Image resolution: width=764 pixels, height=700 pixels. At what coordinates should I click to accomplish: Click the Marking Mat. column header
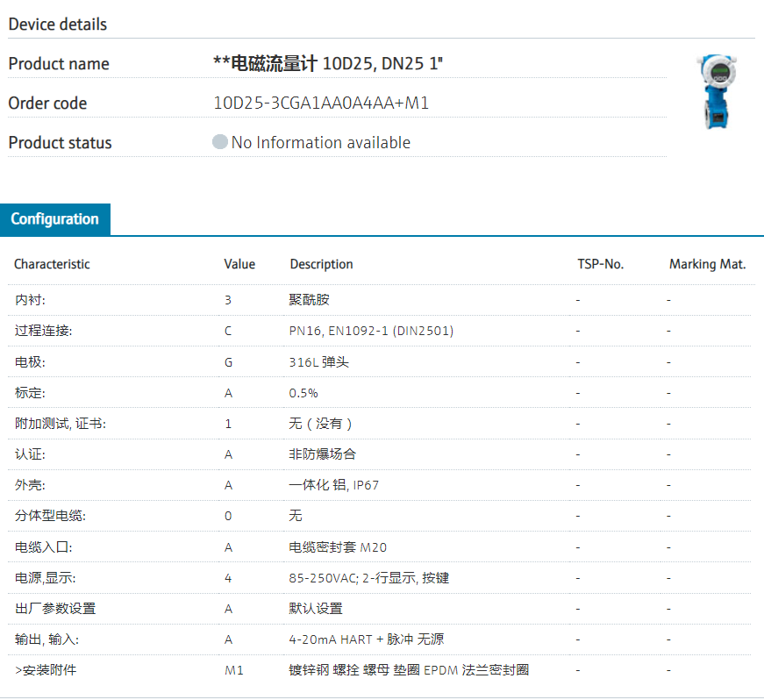click(707, 264)
